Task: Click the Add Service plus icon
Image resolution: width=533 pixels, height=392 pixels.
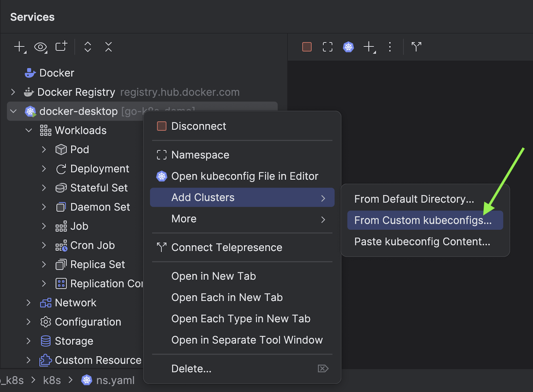Action: tap(20, 47)
